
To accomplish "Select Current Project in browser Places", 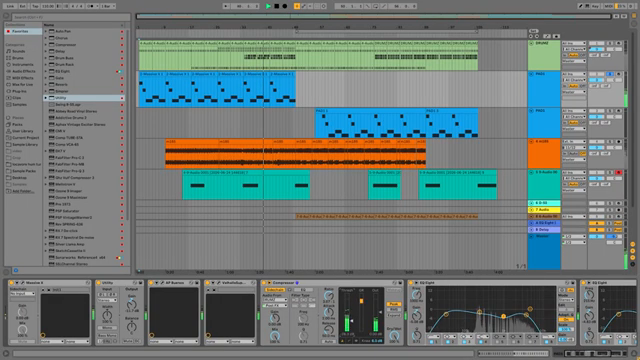I will click(x=22, y=138).
